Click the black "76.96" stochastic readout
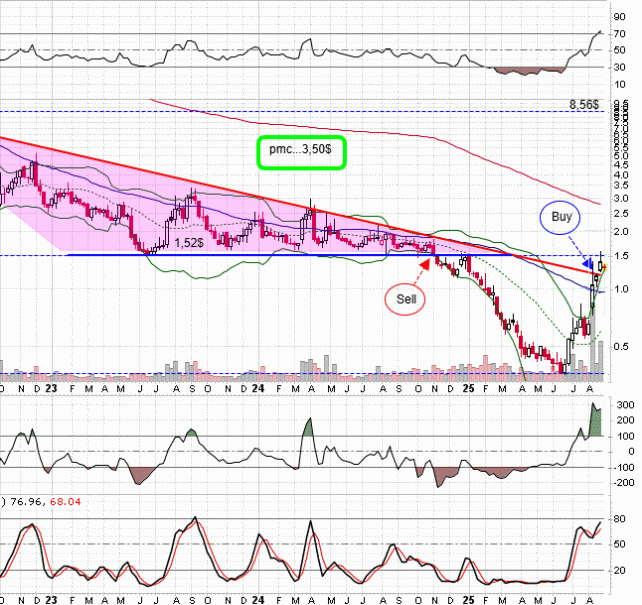 click(x=27, y=501)
